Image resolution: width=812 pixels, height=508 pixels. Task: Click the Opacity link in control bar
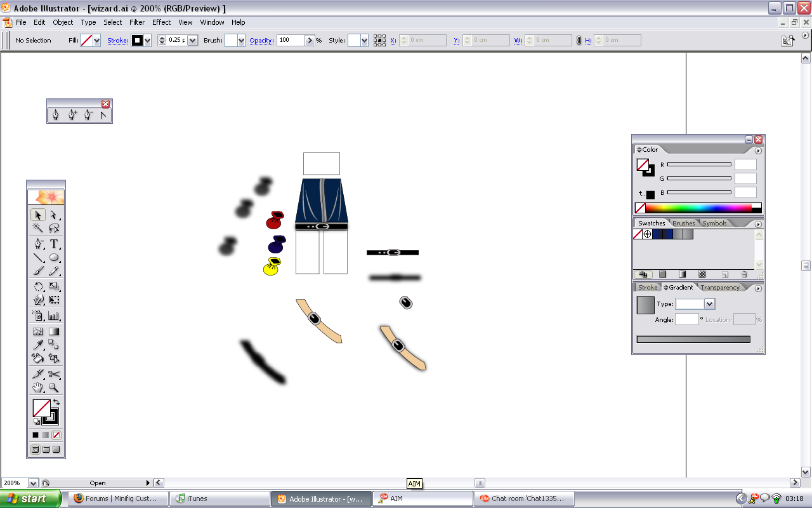pos(261,40)
